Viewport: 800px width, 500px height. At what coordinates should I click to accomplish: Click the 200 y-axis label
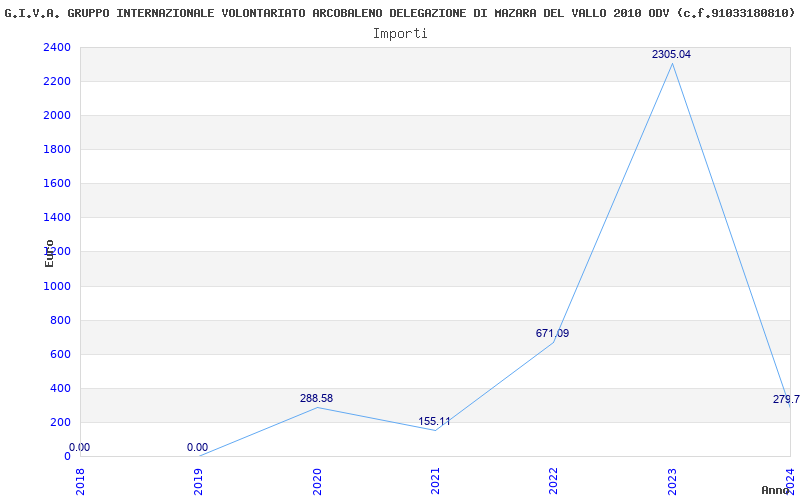click(61, 422)
